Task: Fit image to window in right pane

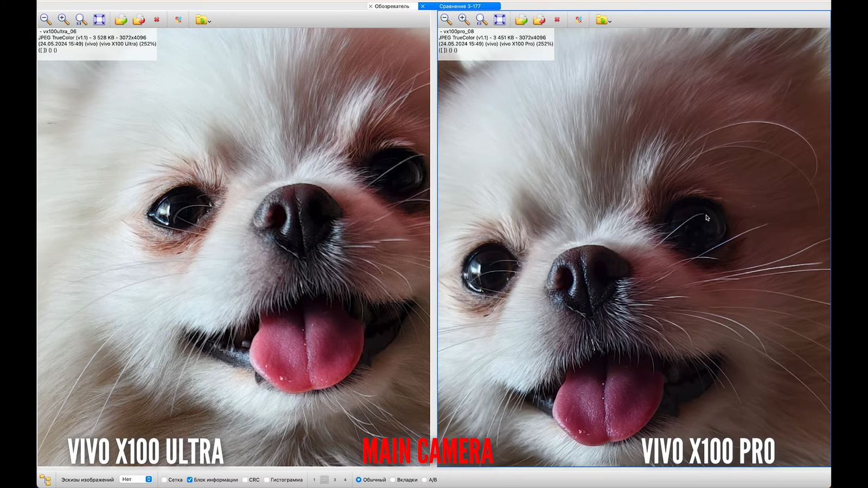Action: click(500, 20)
